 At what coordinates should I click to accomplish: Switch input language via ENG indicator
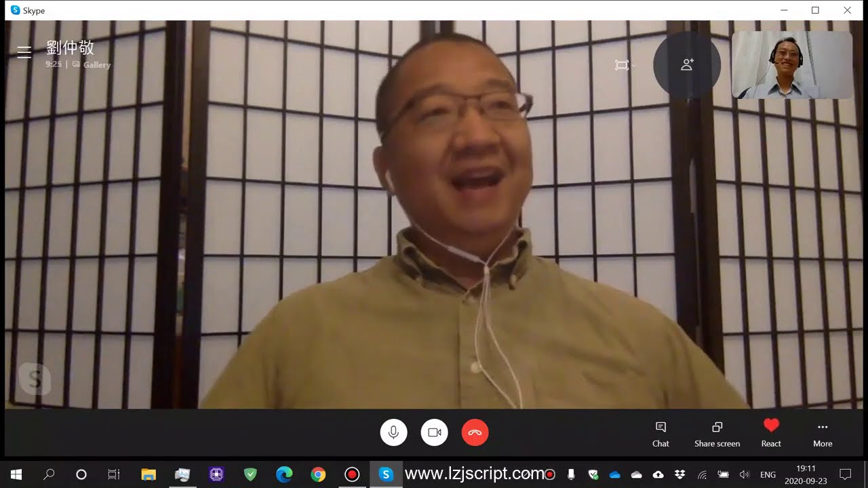click(x=768, y=474)
